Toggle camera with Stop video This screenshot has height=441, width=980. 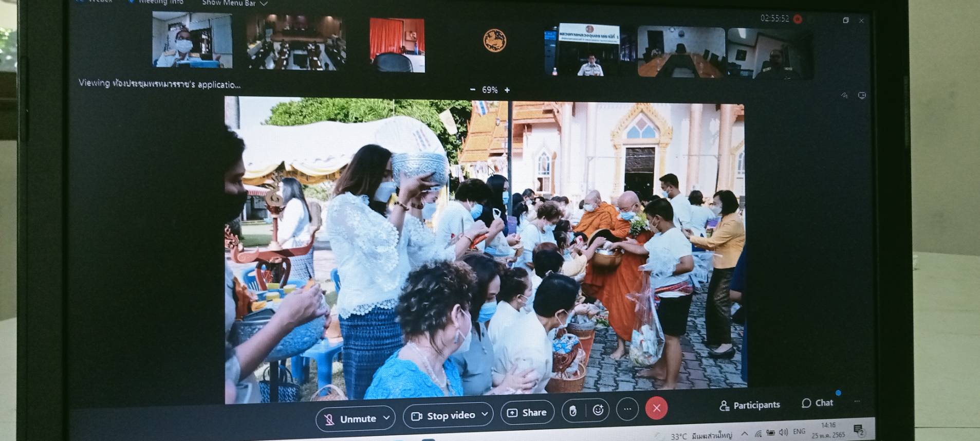(x=443, y=415)
